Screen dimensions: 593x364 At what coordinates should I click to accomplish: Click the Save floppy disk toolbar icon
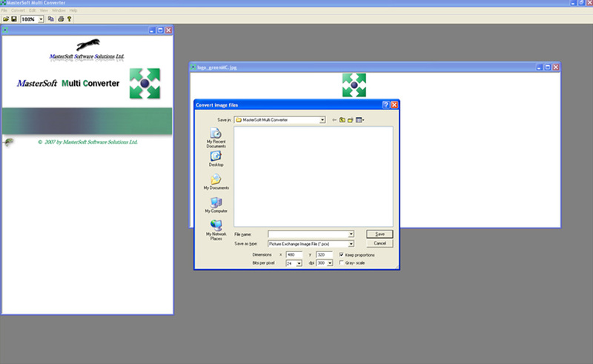click(x=14, y=19)
